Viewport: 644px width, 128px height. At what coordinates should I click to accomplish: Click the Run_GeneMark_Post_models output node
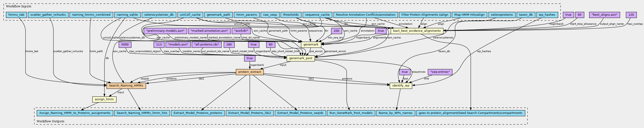[351, 113]
